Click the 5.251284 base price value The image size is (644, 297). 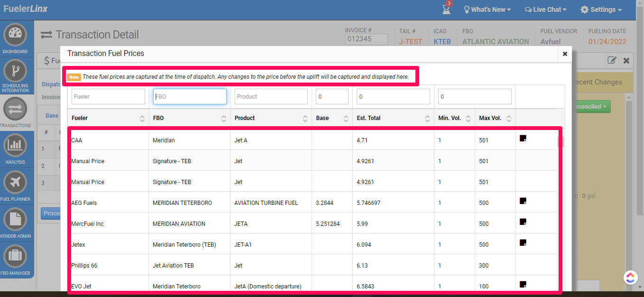point(328,224)
